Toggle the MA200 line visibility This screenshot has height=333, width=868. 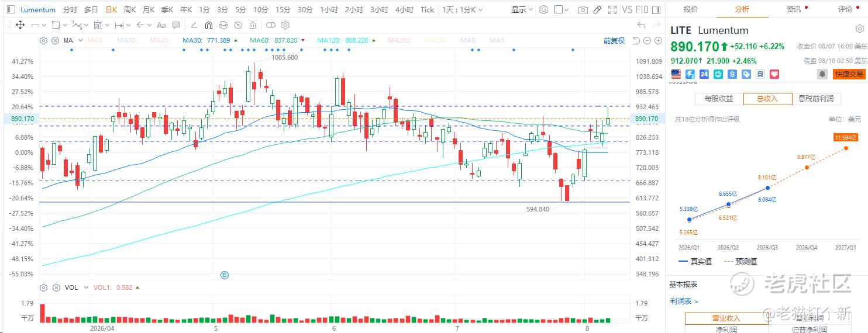click(x=398, y=41)
